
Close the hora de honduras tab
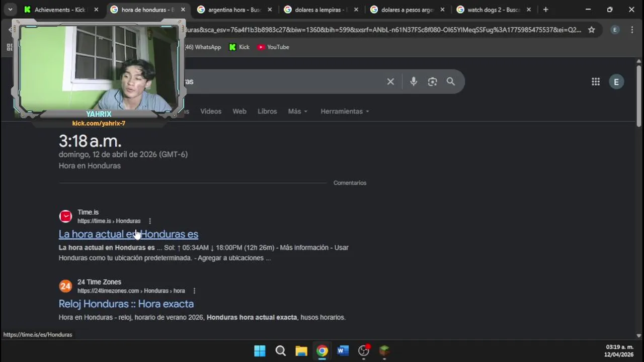point(183,10)
